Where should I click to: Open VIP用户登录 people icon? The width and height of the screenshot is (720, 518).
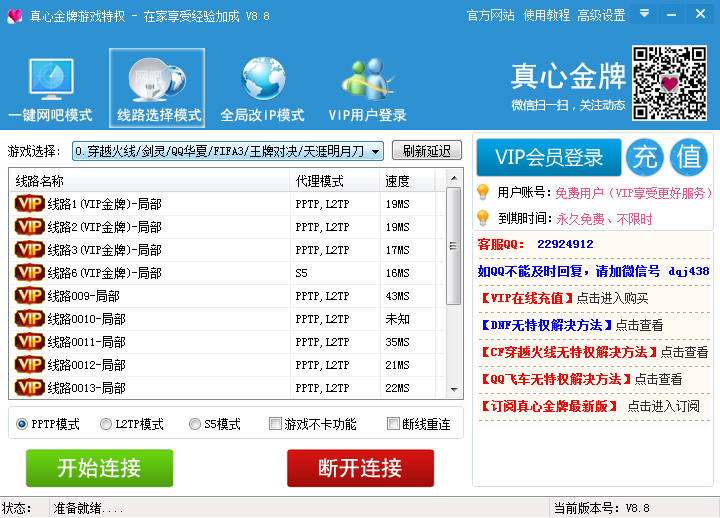click(x=368, y=79)
